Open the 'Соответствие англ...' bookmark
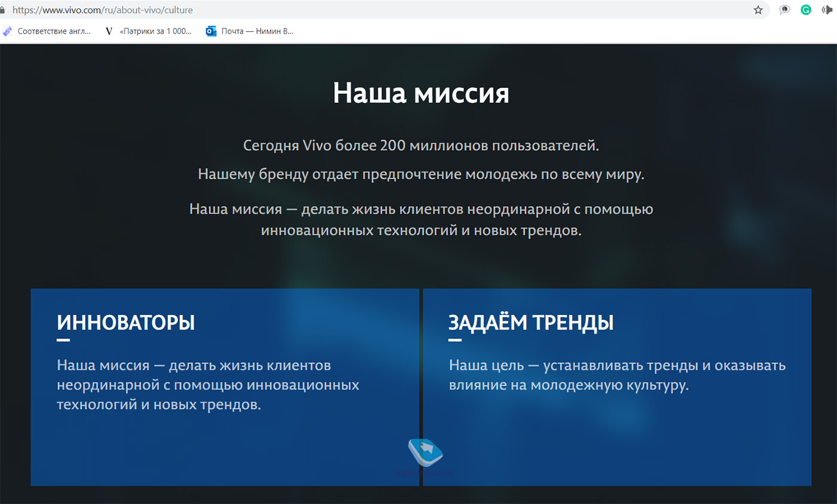The width and height of the screenshot is (837, 504). pos(48,31)
